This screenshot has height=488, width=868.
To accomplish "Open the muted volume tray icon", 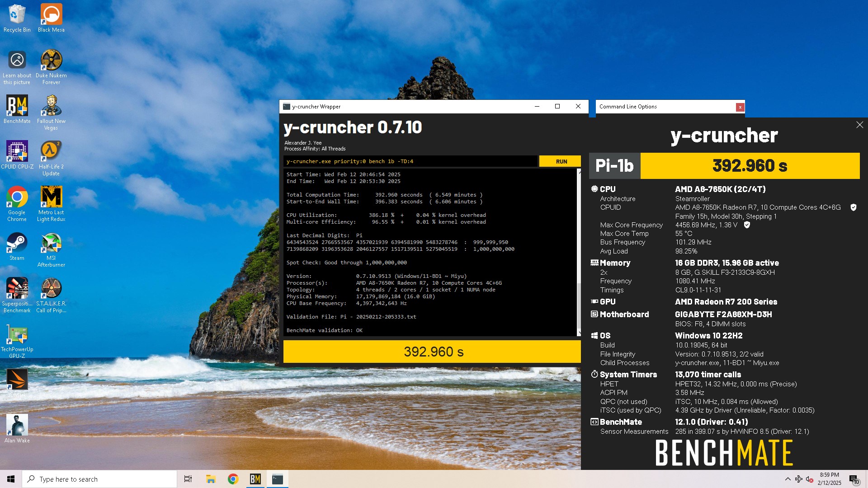I will 810,479.
